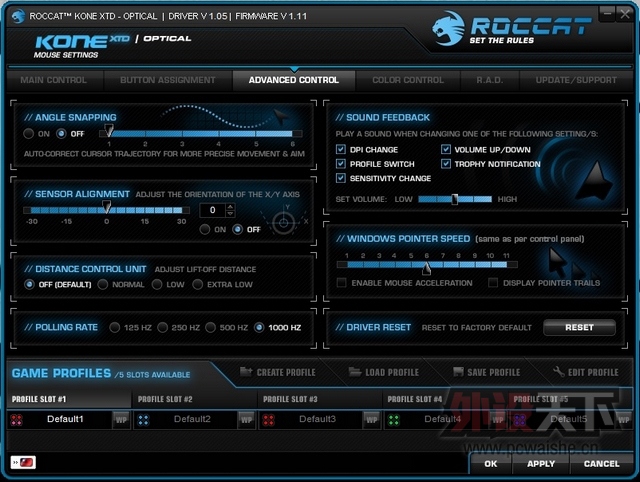The width and height of the screenshot is (640, 482).
Task: Click Save Profile
Action: click(x=487, y=372)
